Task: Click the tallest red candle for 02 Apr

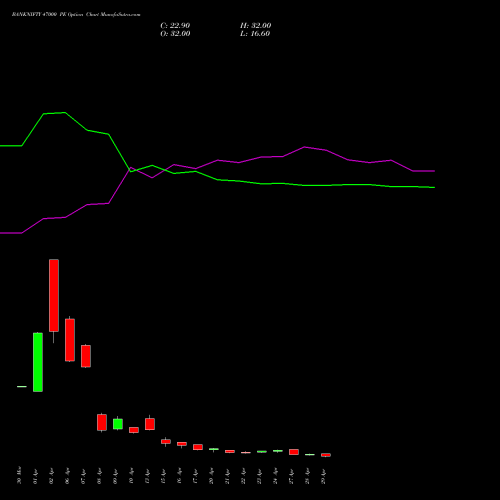Action: pyautogui.click(x=54, y=295)
